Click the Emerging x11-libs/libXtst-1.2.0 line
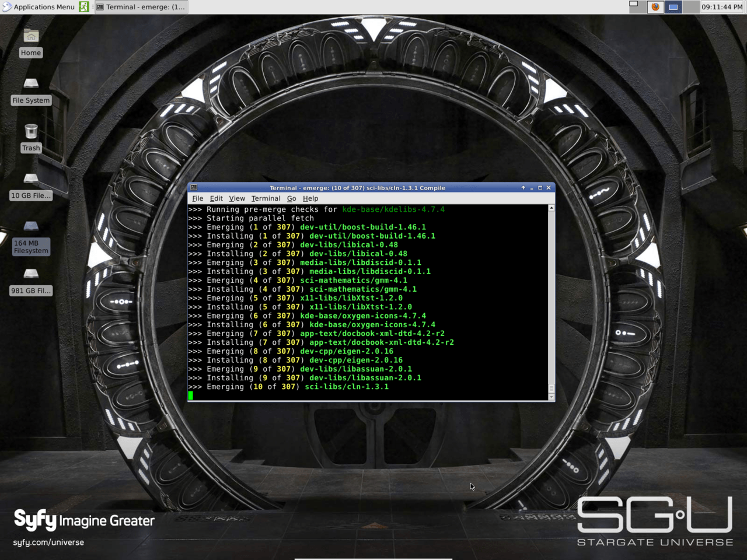The width and height of the screenshot is (747, 560). [x=295, y=298]
